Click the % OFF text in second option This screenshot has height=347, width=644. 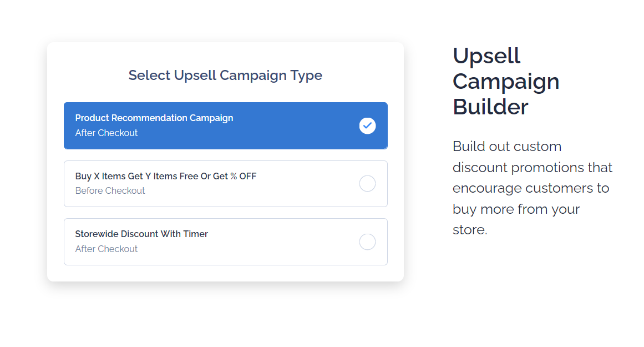[x=243, y=176]
